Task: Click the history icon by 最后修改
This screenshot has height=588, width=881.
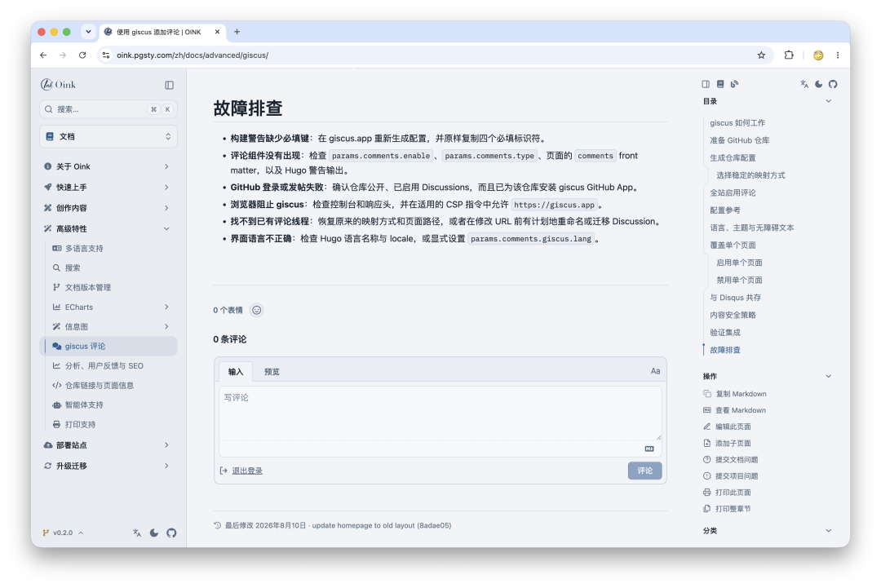Action: pyautogui.click(x=218, y=526)
